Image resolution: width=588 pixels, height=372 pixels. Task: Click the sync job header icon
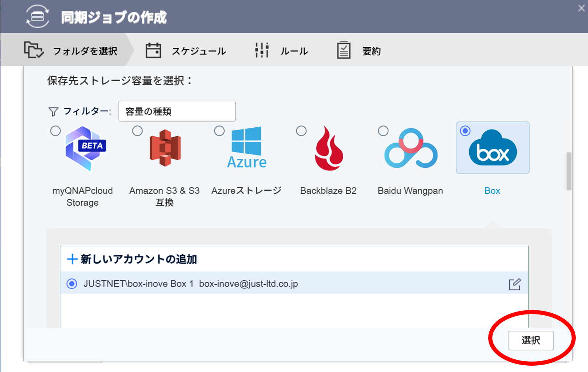37,16
